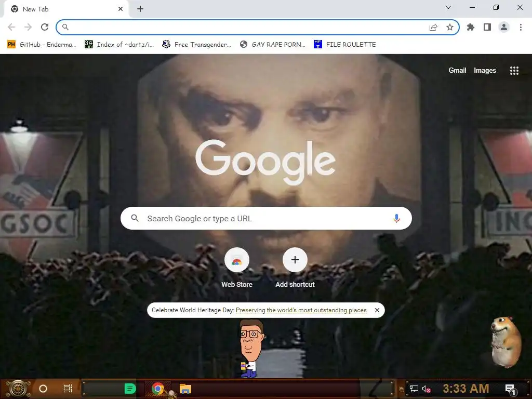Close the New Tab tab
The height and width of the screenshot is (399, 532).
coord(121,9)
